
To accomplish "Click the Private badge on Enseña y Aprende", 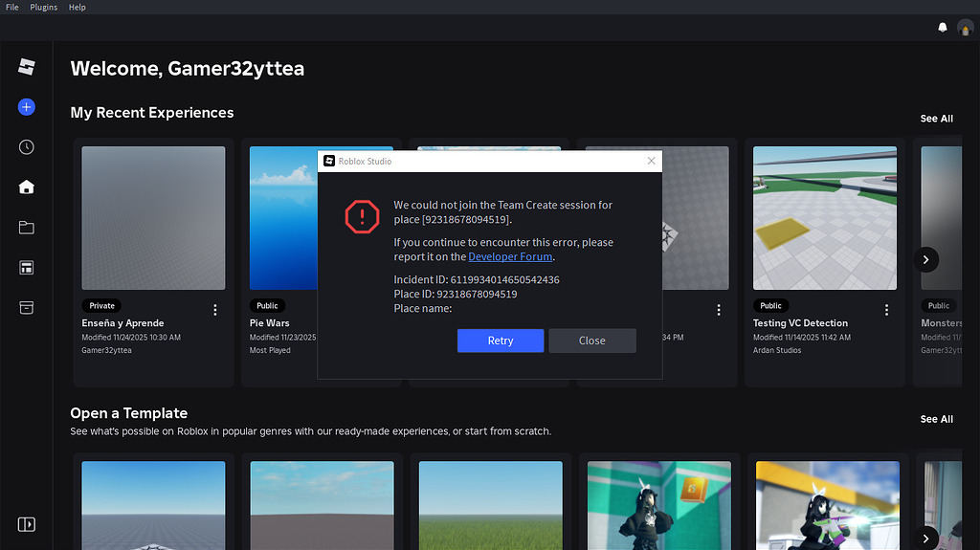I will [x=101, y=306].
